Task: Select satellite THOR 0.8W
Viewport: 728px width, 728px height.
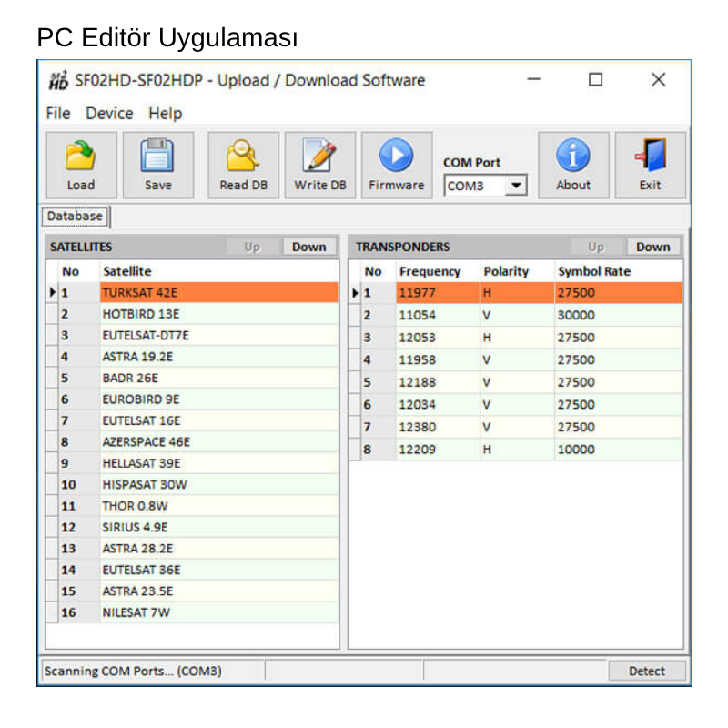Action: pyautogui.click(x=219, y=506)
